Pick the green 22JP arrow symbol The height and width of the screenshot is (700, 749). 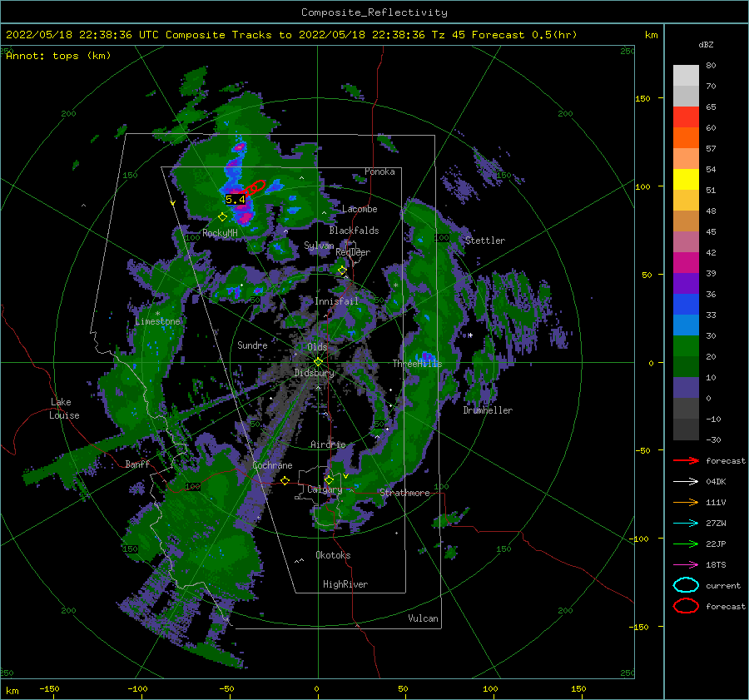tap(686, 544)
